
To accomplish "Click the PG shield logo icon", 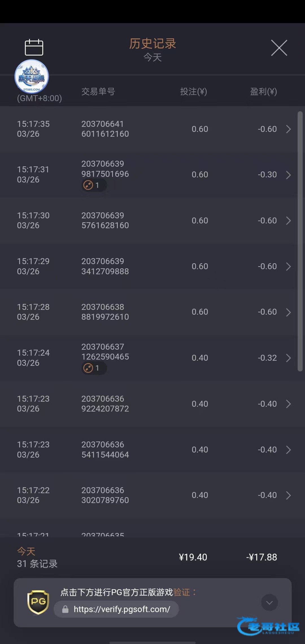I will pyautogui.click(x=38, y=602).
